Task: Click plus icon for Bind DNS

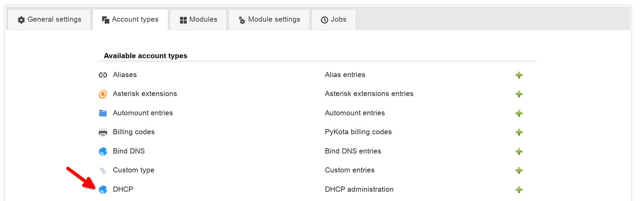Action: [x=519, y=151]
